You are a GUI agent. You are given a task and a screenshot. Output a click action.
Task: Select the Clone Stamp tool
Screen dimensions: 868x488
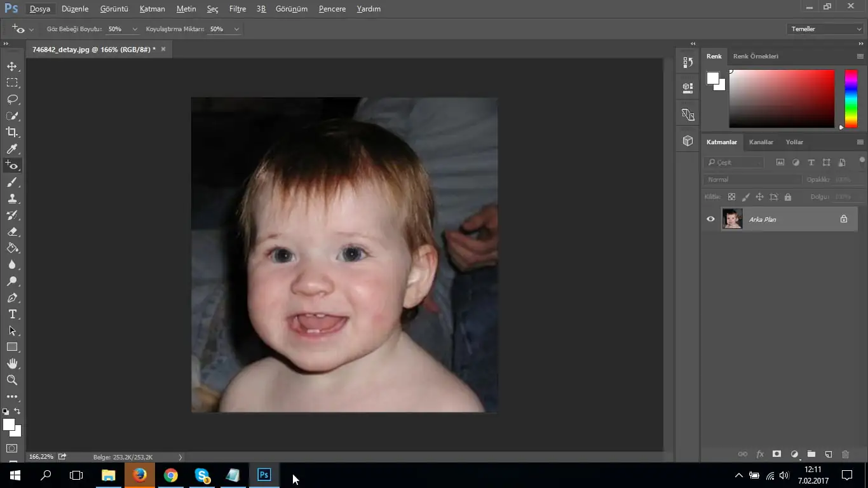click(12, 199)
